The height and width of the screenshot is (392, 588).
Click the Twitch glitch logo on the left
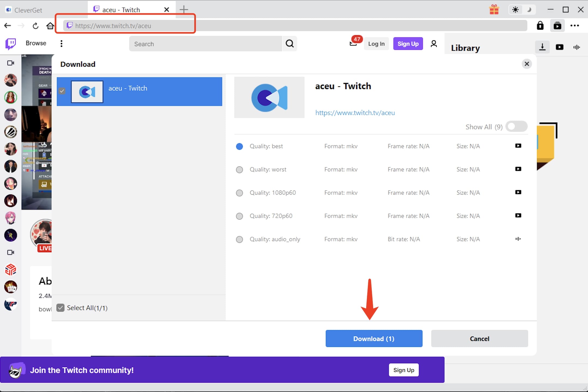(10, 44)
